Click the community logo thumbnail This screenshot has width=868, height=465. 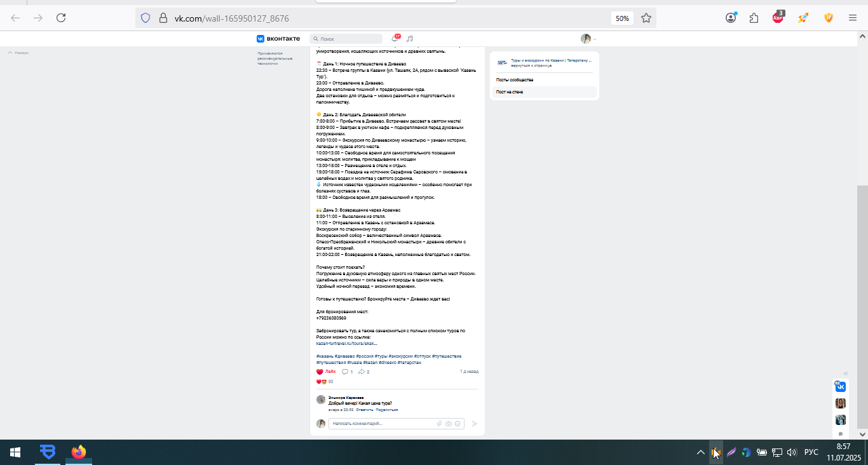(x=502, y=62)
